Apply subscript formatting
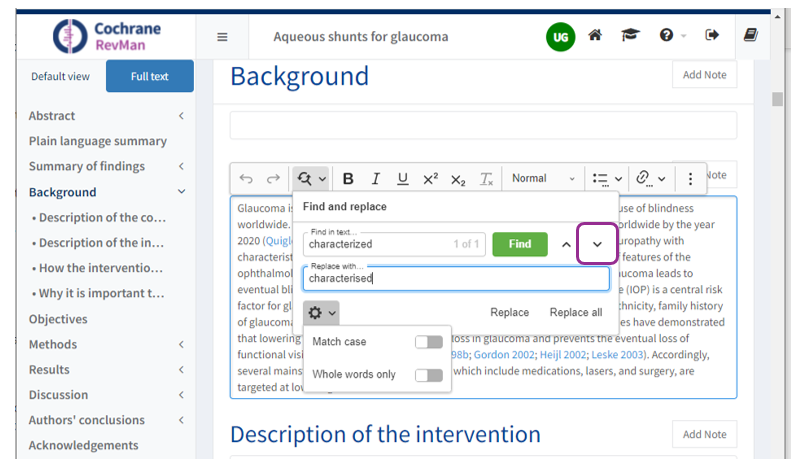The image size is (803, 476). pyautogui.click(x=458, y=179)
